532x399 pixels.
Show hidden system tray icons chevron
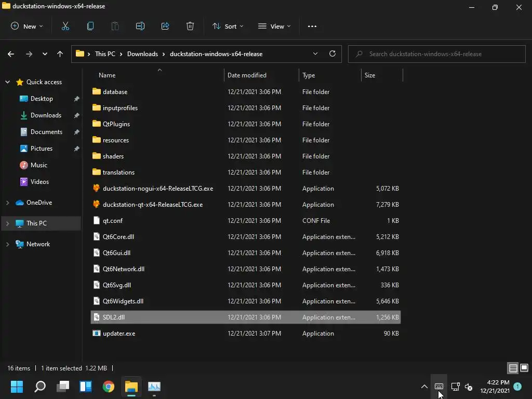point(424,387)
